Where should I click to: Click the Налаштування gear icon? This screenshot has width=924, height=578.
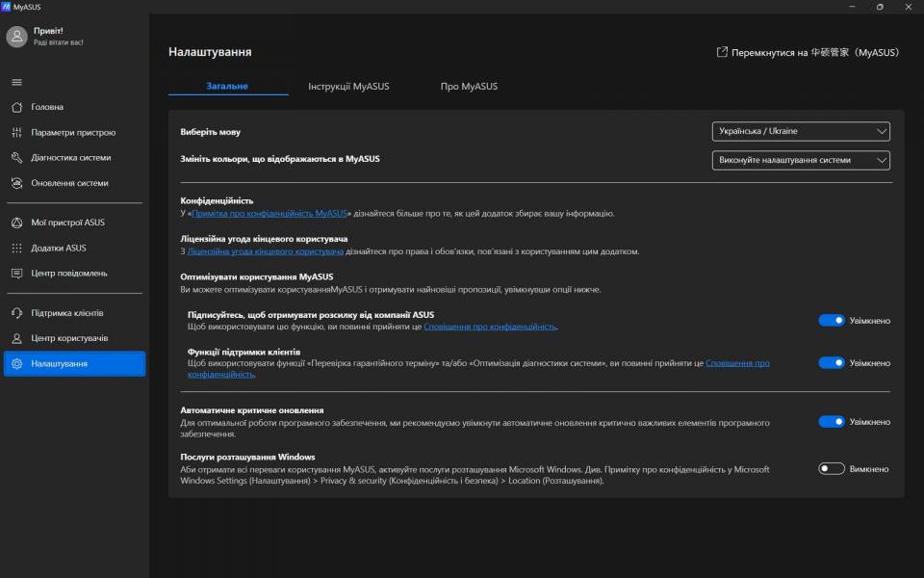(16, 364)
